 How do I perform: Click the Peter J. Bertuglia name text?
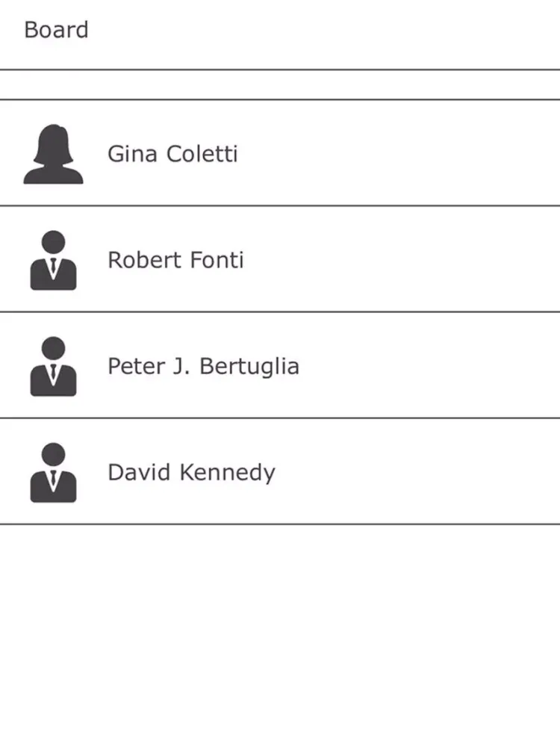coord(203,366)
